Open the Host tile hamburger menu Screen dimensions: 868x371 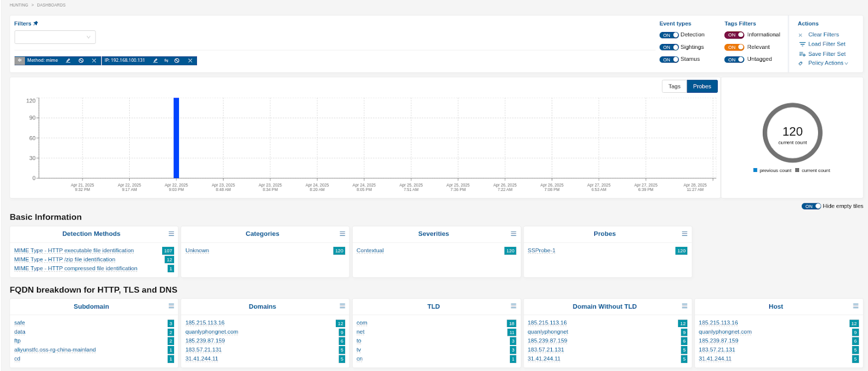pyautogui.click(x=856, y=306)
